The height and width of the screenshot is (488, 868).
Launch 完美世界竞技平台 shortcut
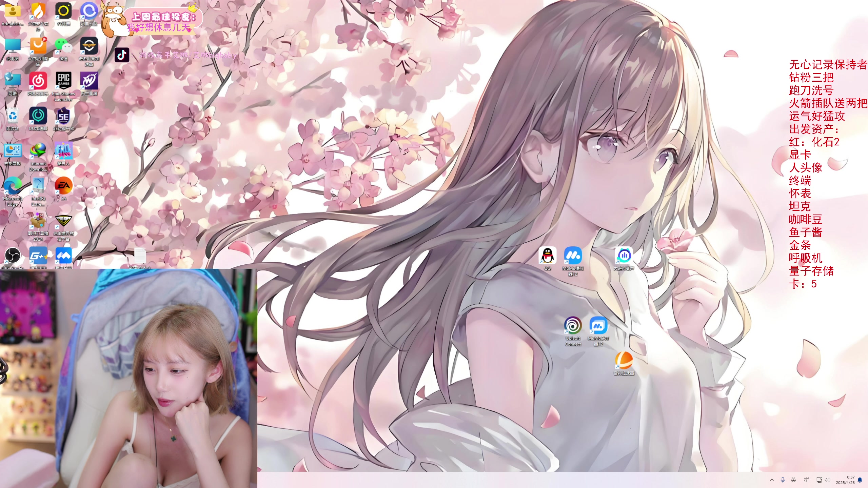click(x=63, y=227)
